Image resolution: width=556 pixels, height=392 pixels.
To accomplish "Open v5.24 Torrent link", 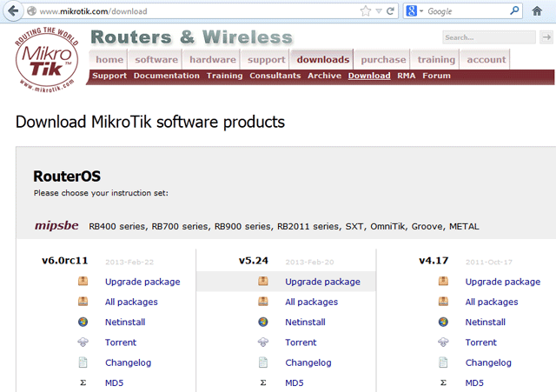I will pyautogui.click(x=301, y=342).
